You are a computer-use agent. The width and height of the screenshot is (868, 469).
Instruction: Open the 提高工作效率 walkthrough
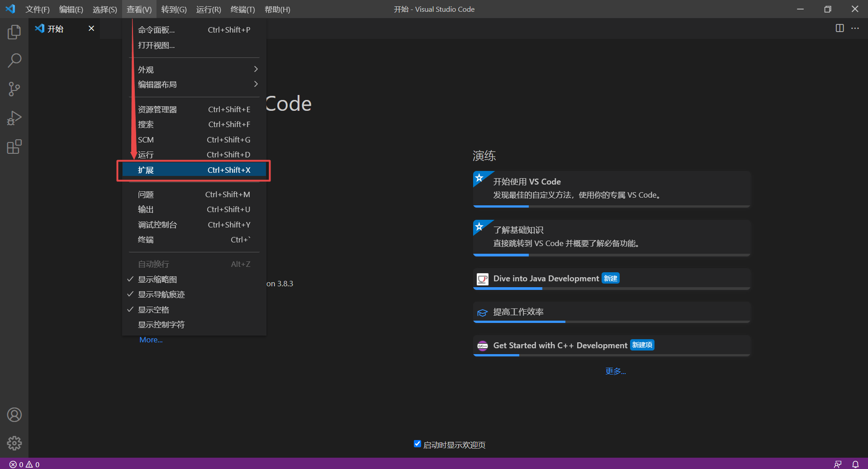612,313
